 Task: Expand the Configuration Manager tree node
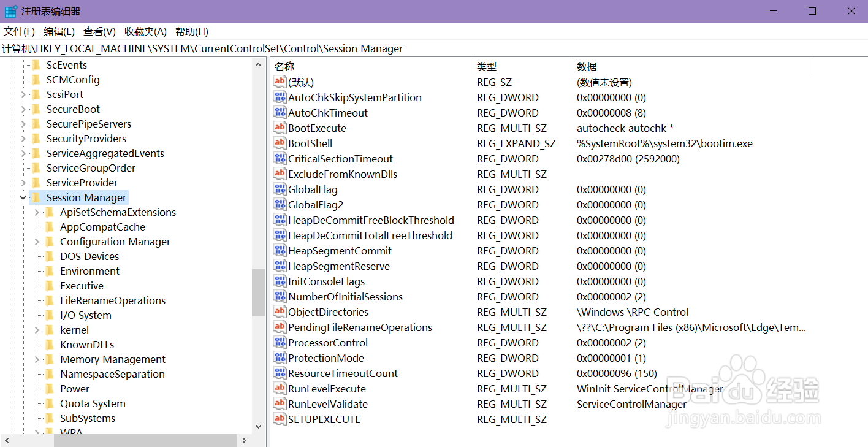tap(37, 242)
